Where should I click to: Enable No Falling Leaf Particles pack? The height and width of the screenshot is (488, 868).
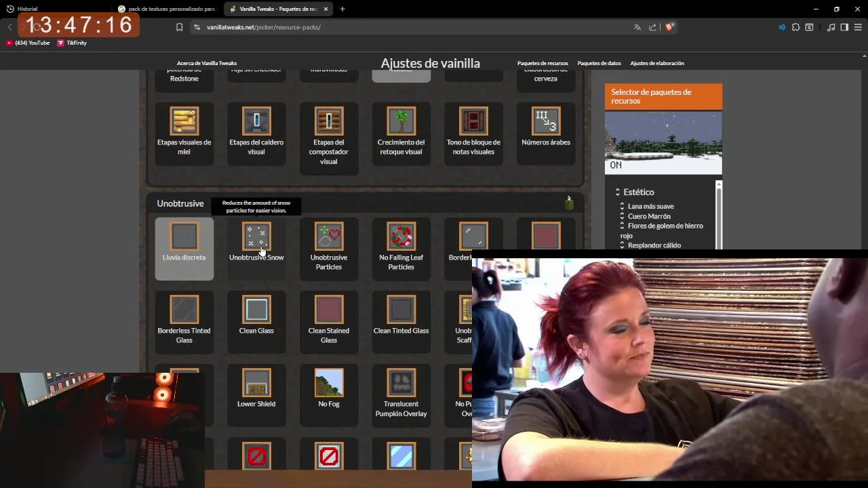coord(401,249)
